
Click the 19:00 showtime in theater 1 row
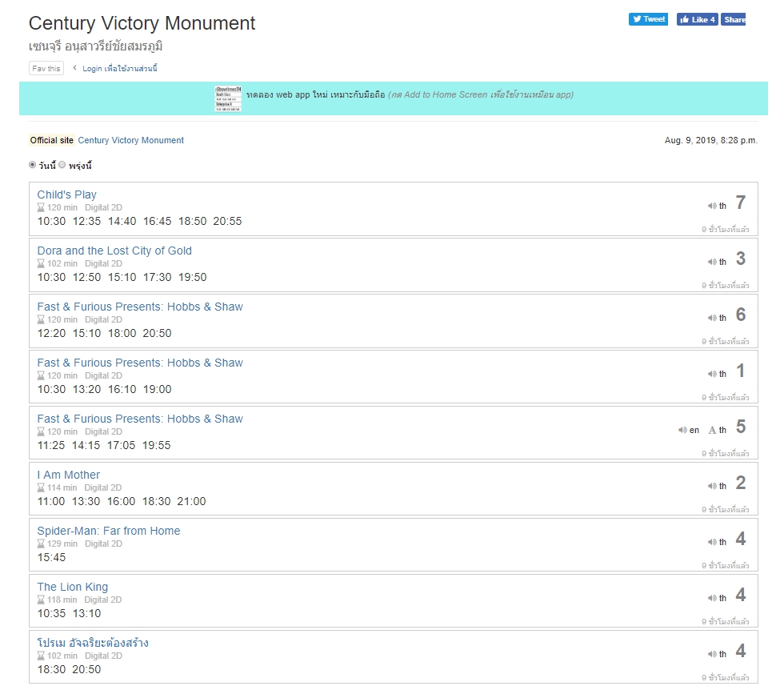pyautogui.click(x=157, y=389)
